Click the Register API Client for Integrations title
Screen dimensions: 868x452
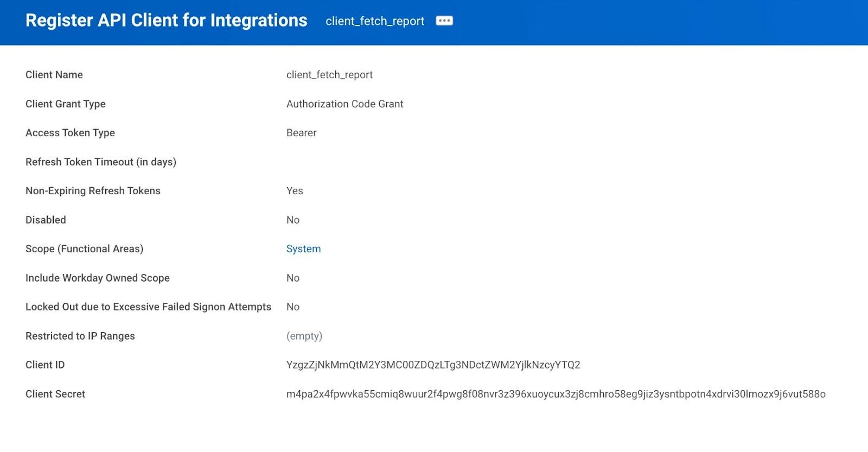pos(166,20)
